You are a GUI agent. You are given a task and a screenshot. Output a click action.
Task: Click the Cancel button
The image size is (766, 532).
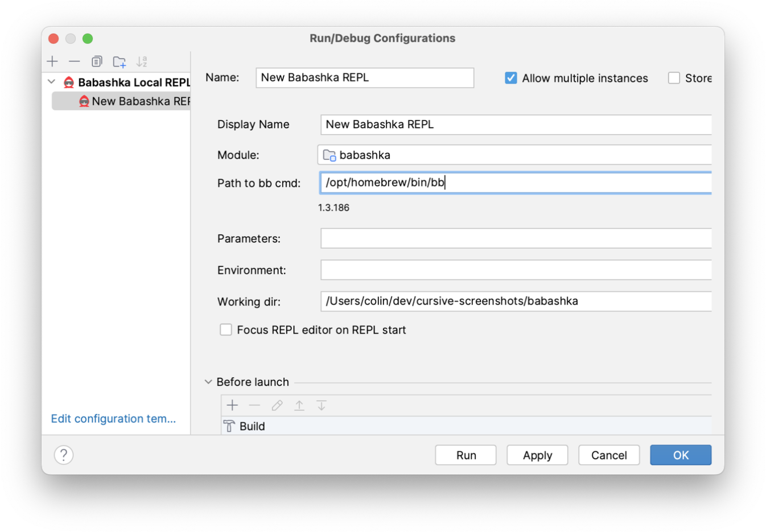point(609,455)
